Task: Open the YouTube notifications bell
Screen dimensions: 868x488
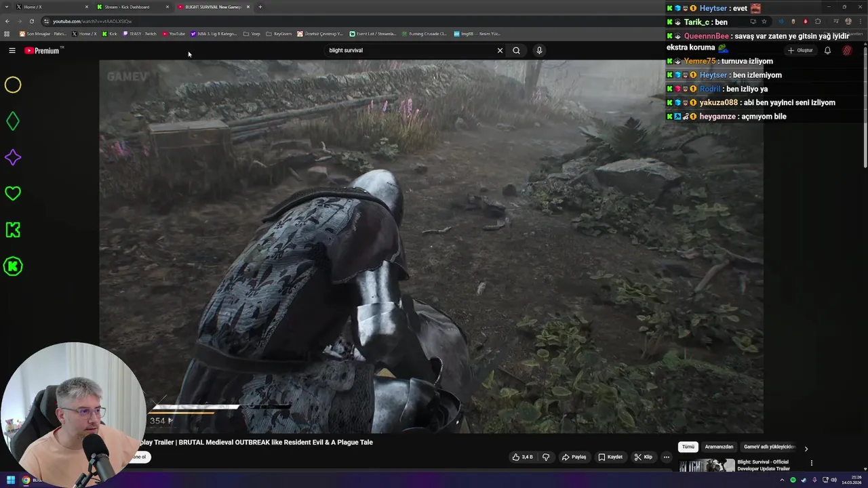Action: (827, 50)
